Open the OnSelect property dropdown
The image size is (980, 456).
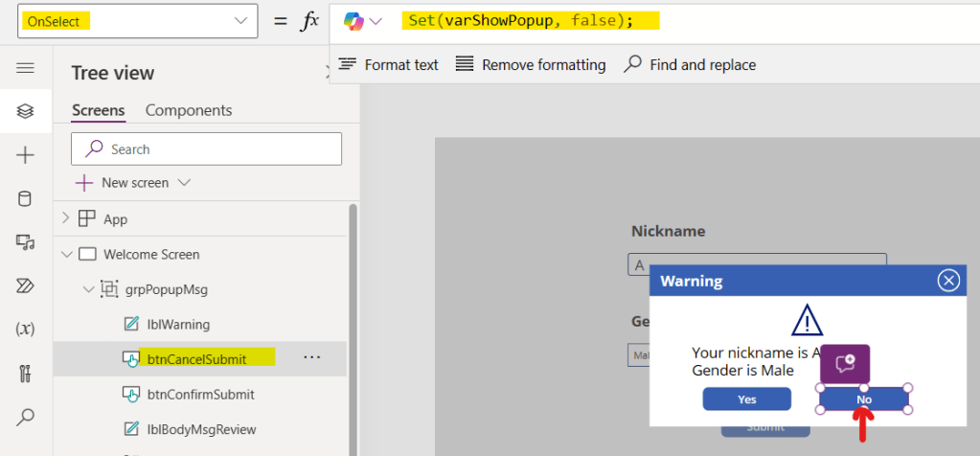(x=239, y=21)
